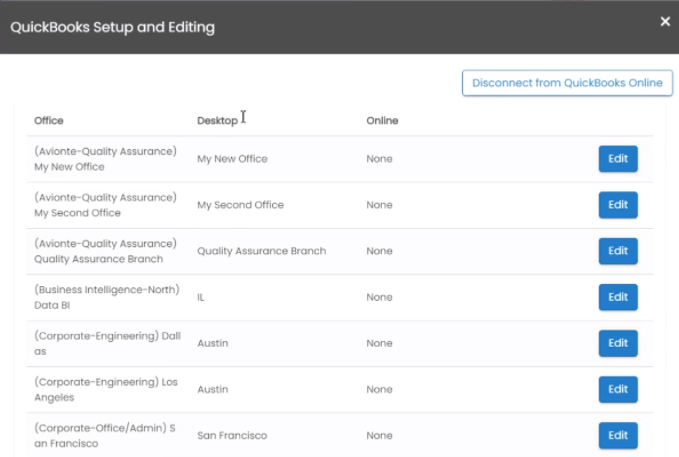
Task: Click the Office column header
Action: coord(48,120)
